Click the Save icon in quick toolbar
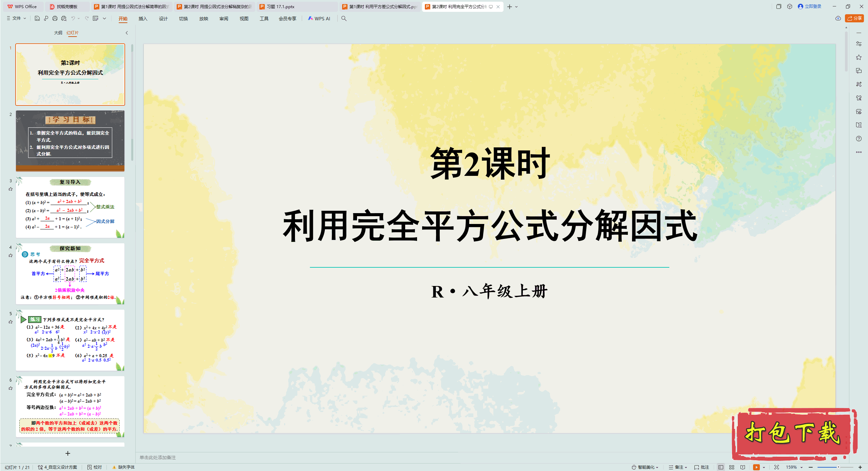868x471 pixels. [x=37, y=18]
